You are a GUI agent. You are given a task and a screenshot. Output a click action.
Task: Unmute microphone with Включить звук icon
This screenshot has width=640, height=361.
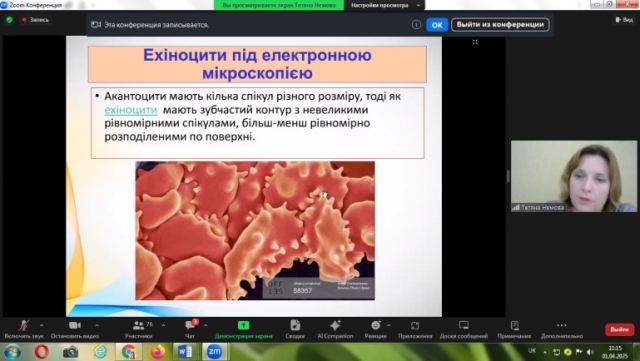(24, 326)
